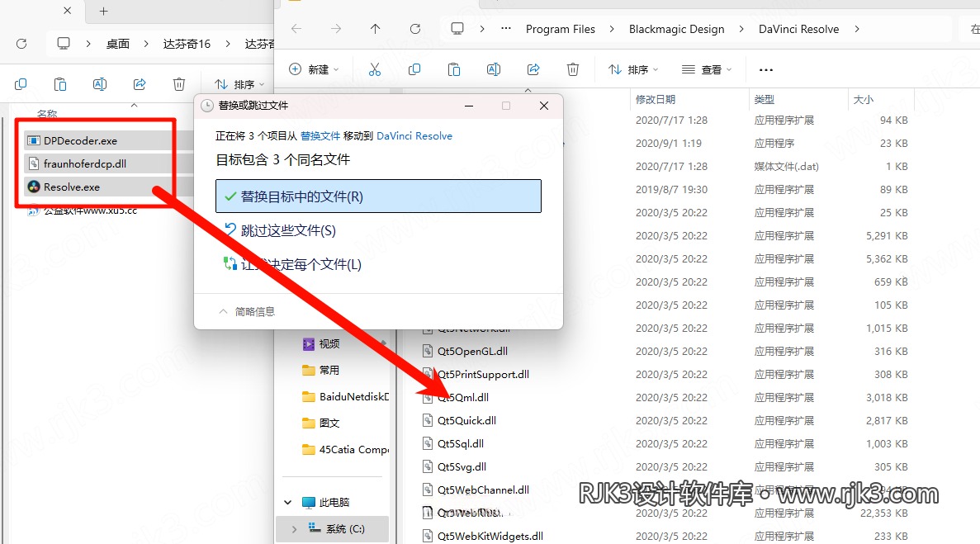Viewport: 980px width, 544px height.
Task: Select Qt5Svg.dll file
Action: point(462,466)
